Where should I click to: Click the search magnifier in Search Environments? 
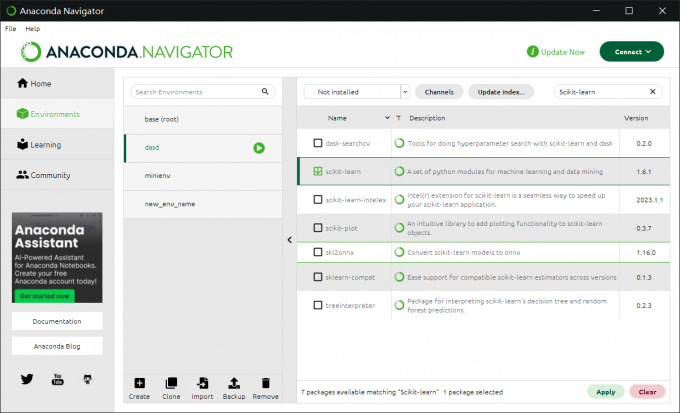265,92
